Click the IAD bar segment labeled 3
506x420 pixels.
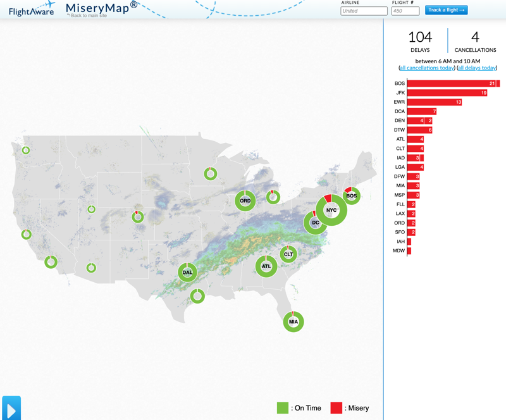pyautogui.click(x=414, y=158)
